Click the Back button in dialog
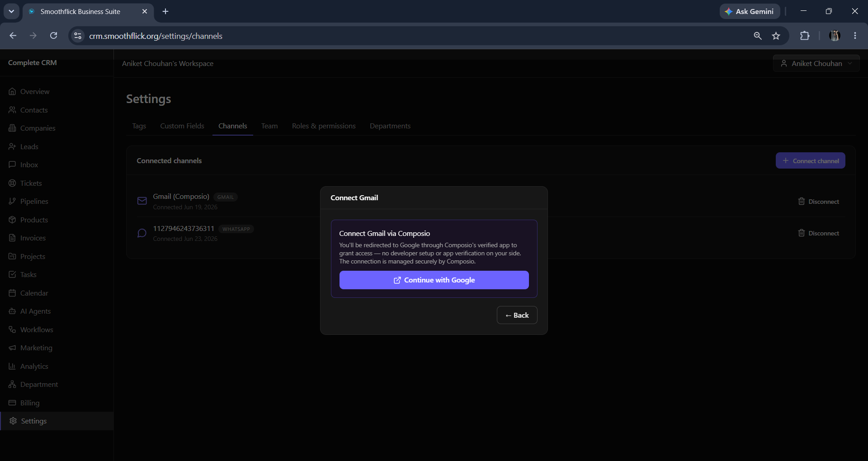This screenshot has height=461, width=868. click(x=517, y=315)
